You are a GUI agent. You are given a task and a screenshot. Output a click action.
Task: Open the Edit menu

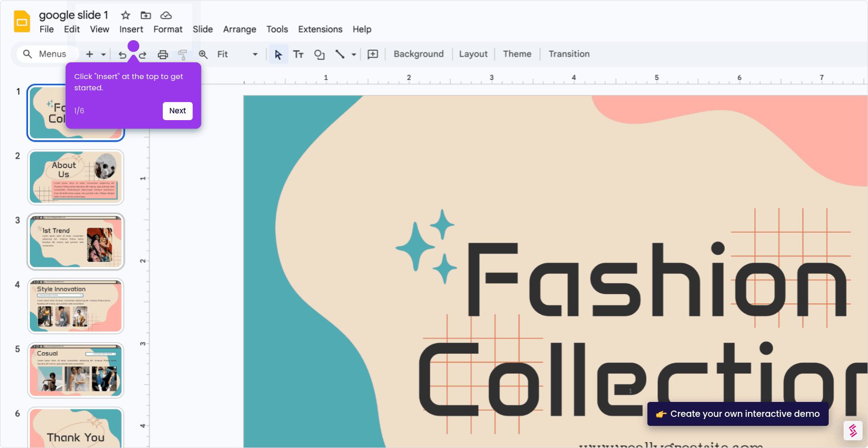pos(72,29)
